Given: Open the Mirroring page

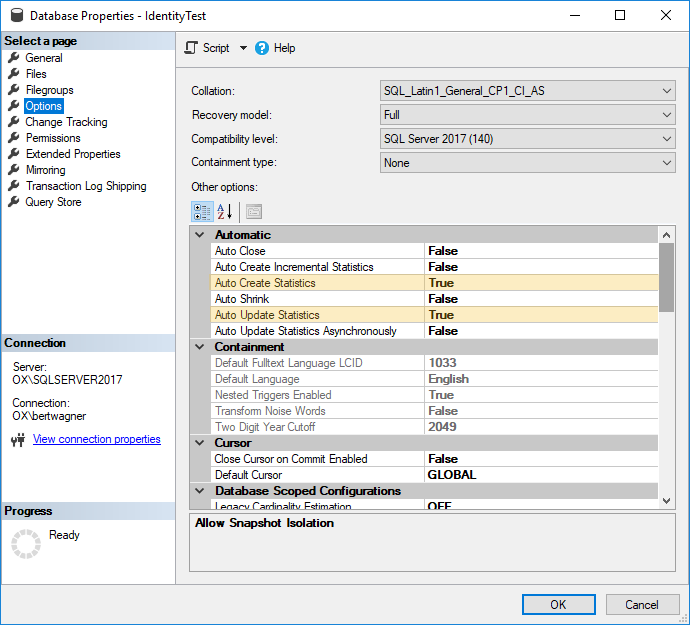Looking at the screenshot, I should click(x=45, y=170).
